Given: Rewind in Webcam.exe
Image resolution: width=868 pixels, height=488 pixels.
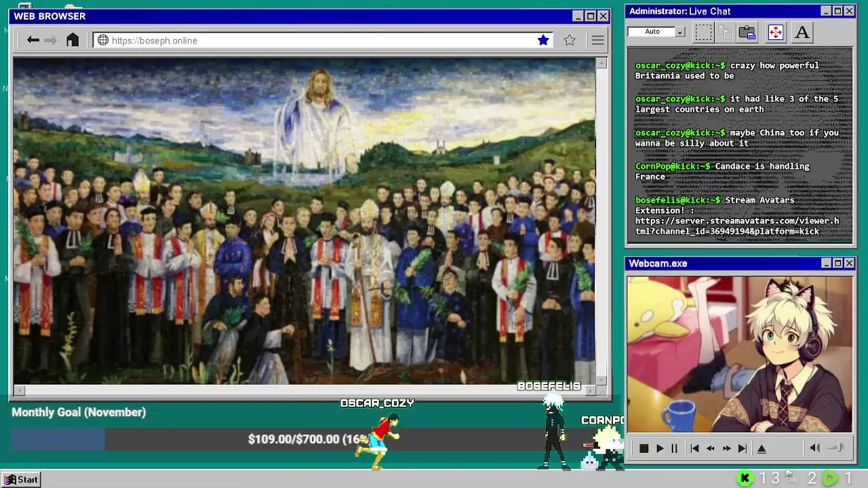Looking at the screenshot, I should pos(711,448).
